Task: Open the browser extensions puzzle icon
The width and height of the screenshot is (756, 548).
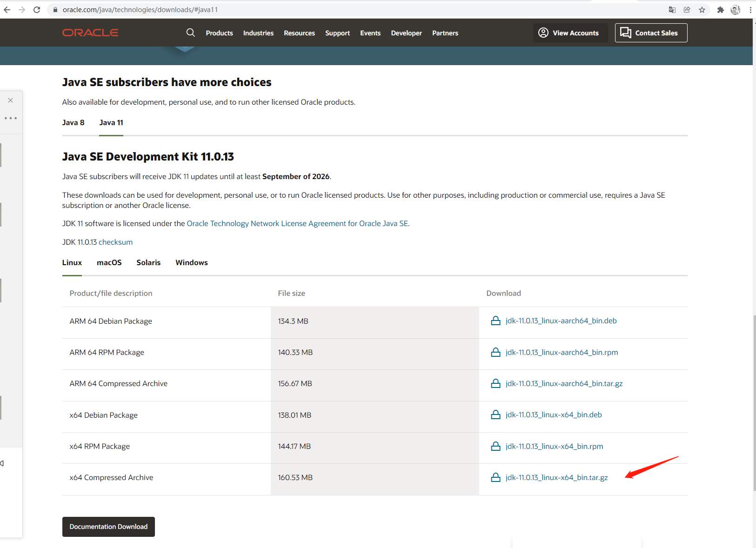Action: click(x=721, y=10)
